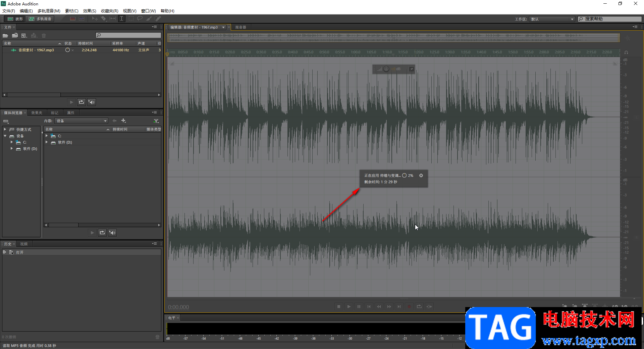Expand C: drive in left tree
The width and height of the screenshot is (644, 349).
coord(12,142)
